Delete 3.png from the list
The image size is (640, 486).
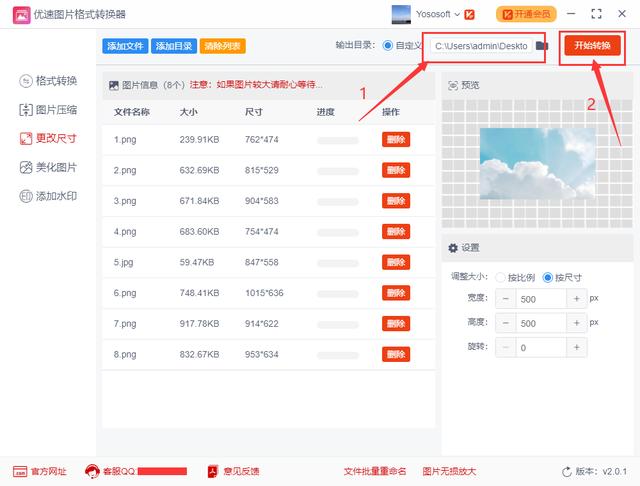[396, 201]
